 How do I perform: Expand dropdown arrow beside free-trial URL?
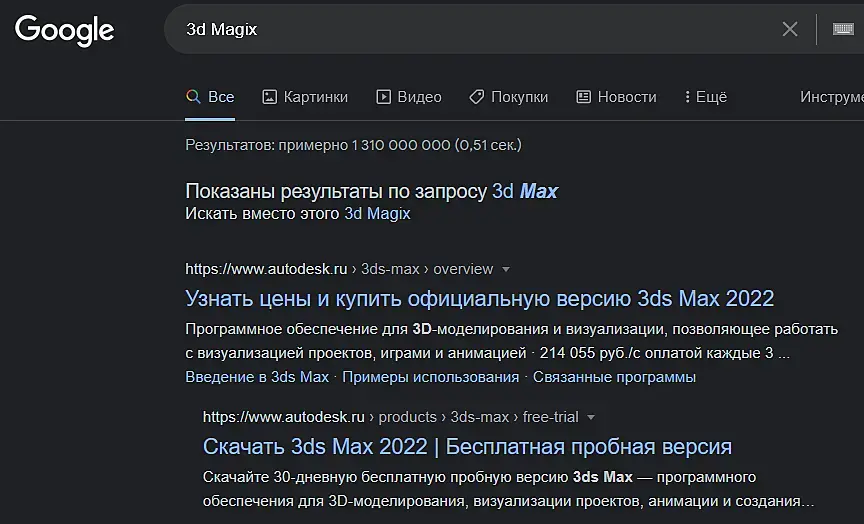click(591, 417)
